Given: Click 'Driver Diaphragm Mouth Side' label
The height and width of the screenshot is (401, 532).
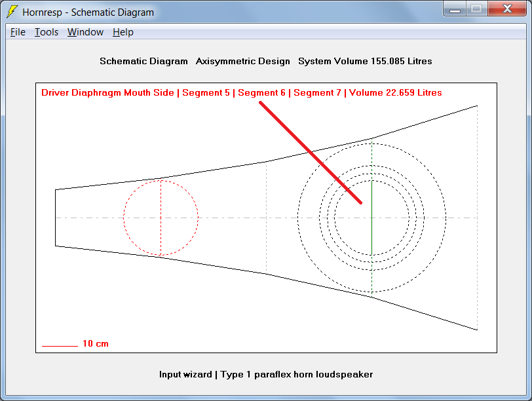Looking at the screenshot, I should (107, 92).
